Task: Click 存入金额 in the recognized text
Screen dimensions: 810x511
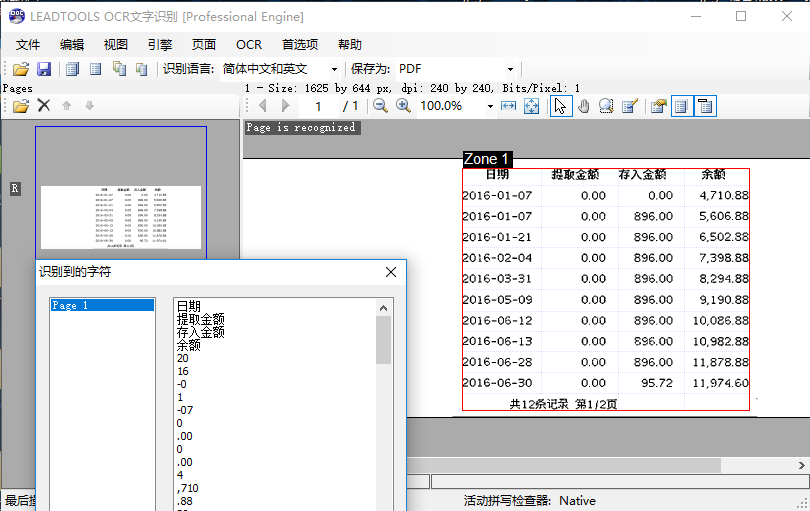Action: [200, 332]
